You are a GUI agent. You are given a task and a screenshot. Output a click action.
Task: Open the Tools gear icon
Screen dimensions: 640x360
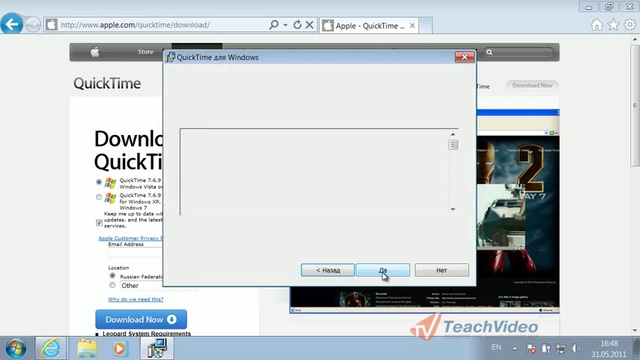(630, 25)
